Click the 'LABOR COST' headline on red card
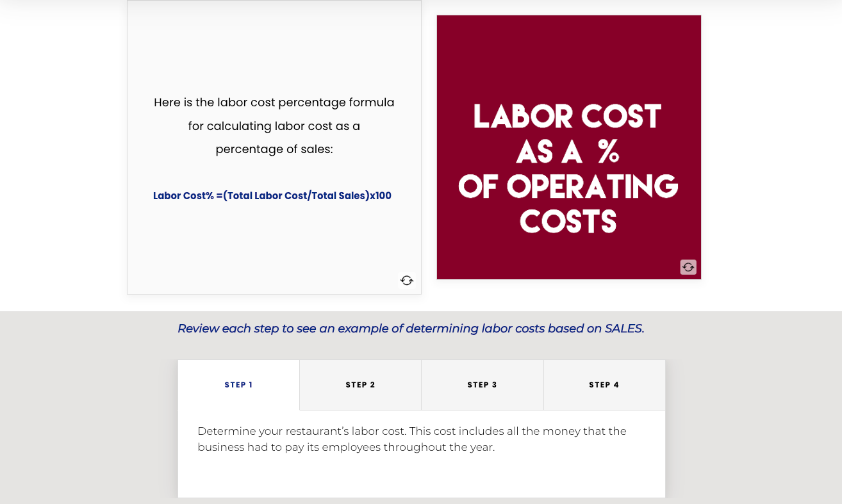The height and width of the screenshot is (504, 842). click(x=567, y=117)
